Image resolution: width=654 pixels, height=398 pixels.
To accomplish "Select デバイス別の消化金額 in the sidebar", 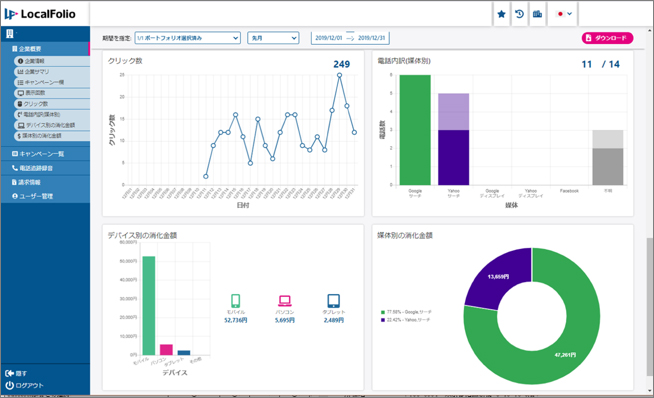I will 52,125.
